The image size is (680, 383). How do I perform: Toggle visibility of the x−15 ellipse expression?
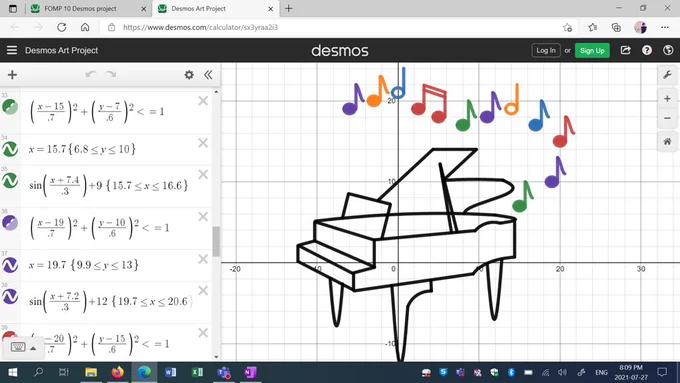point(10,107)
